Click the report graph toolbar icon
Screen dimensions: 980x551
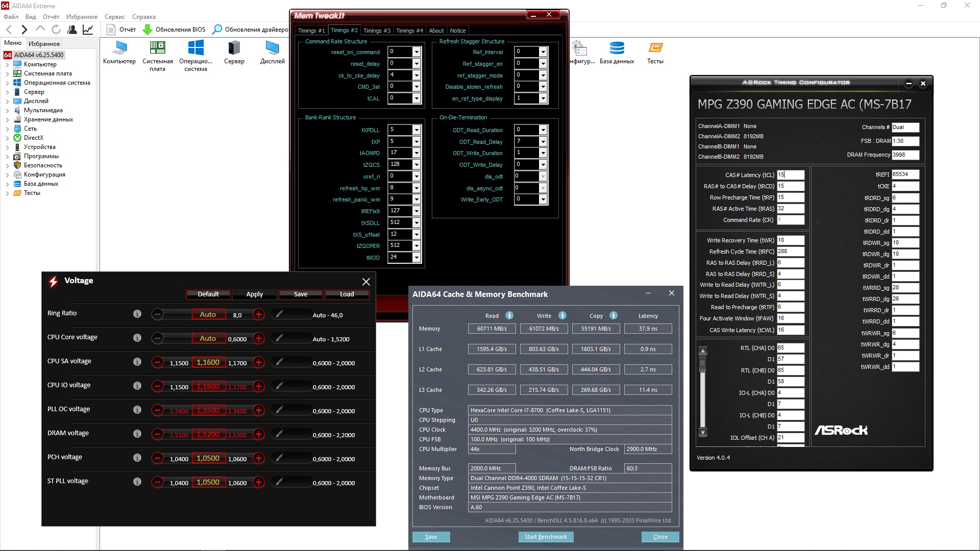(x=88, y=30)
